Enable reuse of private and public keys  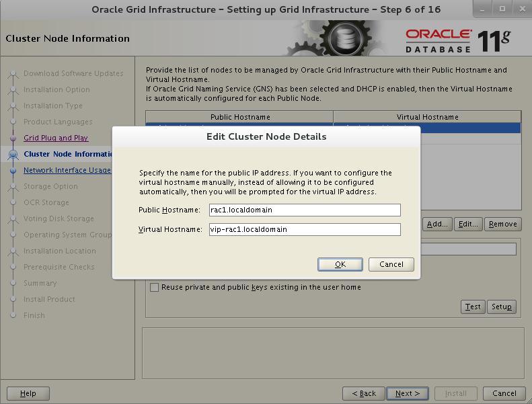point(155,287)
